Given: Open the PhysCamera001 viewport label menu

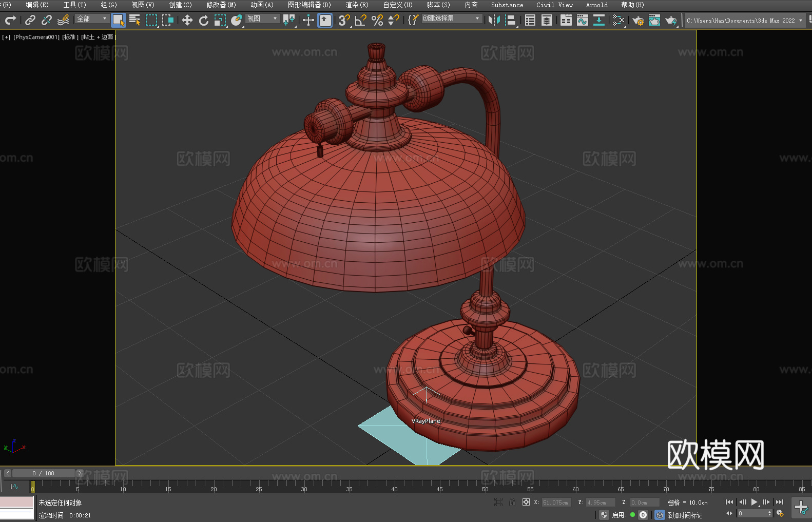Looking at the screenshot, I should pos(36,37).
